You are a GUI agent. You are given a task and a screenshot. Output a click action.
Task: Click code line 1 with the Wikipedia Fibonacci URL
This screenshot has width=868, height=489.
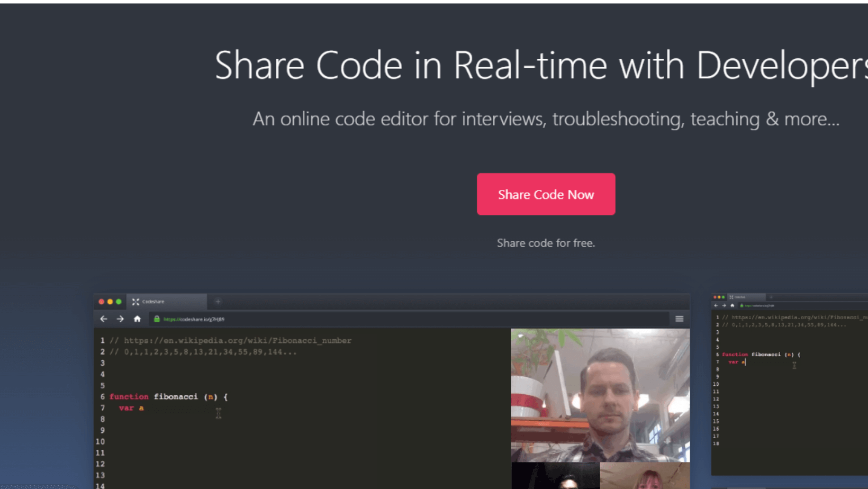coord(230,340)
